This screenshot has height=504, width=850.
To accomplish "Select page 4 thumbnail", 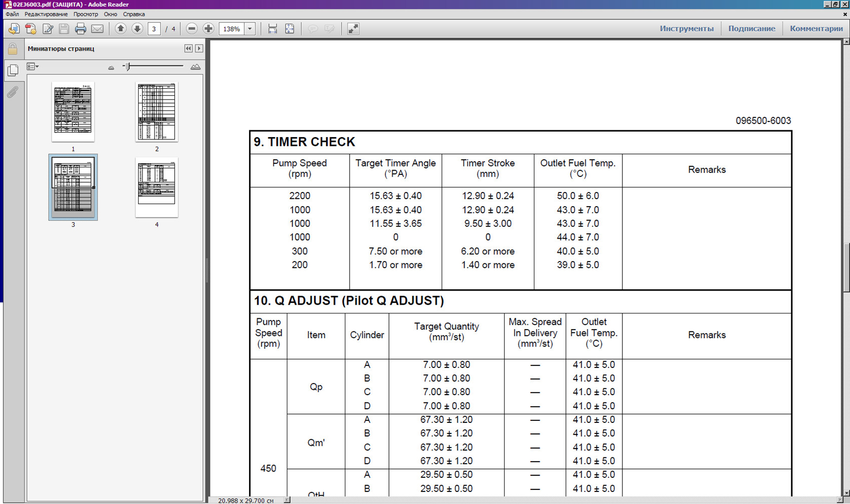I will (157, 188).
